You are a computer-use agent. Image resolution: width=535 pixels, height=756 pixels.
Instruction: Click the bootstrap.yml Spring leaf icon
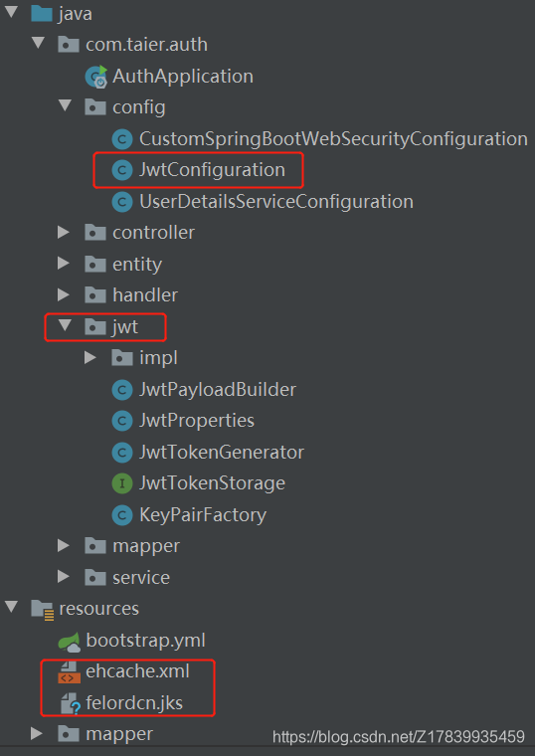pyautogui.click(x=69, y=642)
